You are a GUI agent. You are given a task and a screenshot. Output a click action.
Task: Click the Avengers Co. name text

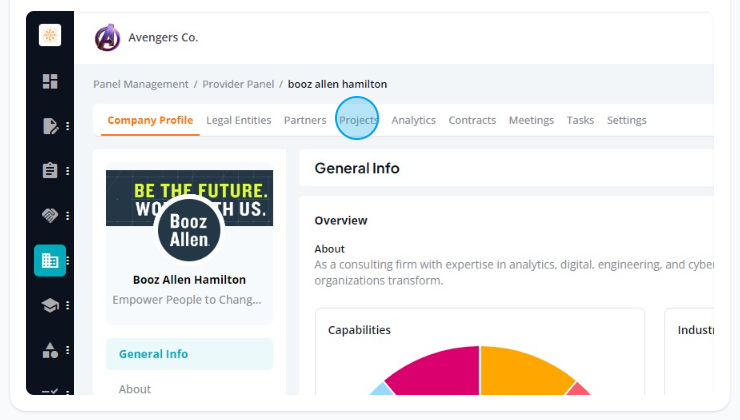coord(163,37)
